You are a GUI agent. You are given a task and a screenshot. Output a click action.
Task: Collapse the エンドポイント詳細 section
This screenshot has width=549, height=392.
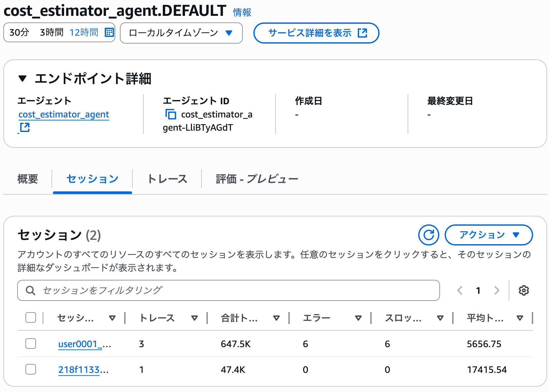click(x=23, y=79)
